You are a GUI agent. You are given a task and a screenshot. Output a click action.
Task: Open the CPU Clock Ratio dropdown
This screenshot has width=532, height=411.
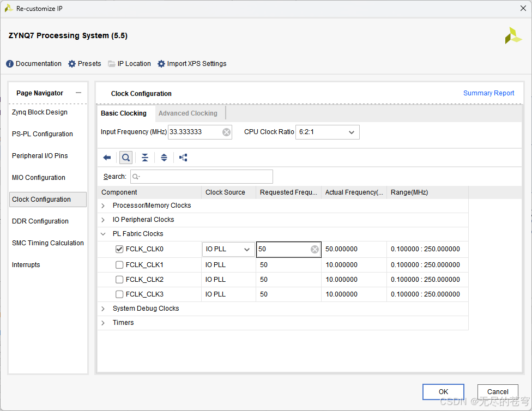(x=327, y=132)
